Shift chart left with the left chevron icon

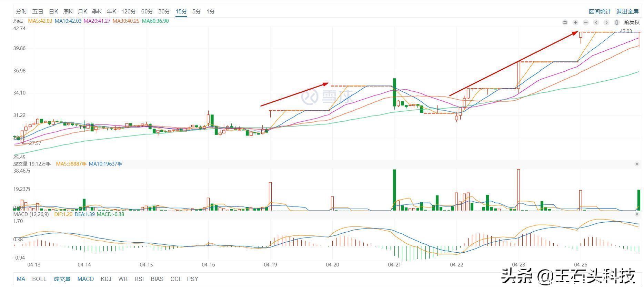point(596,22)
